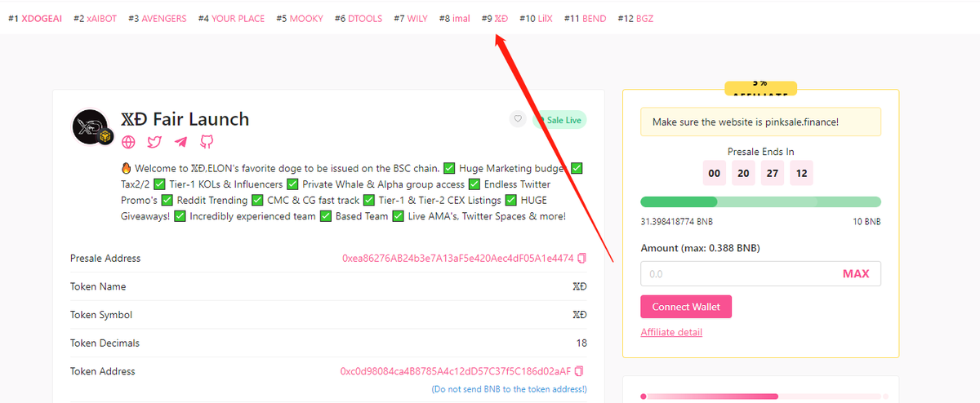Open trending #4 YOUR PLACE
980x403 pixels.
click(x=232, y=19)
